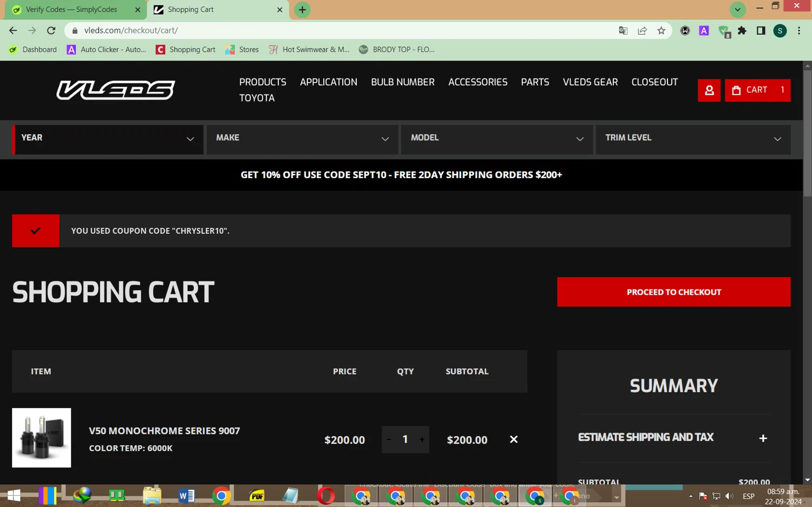
Task: Open the PDF app in taskbar
Action: tap(257, 496)
